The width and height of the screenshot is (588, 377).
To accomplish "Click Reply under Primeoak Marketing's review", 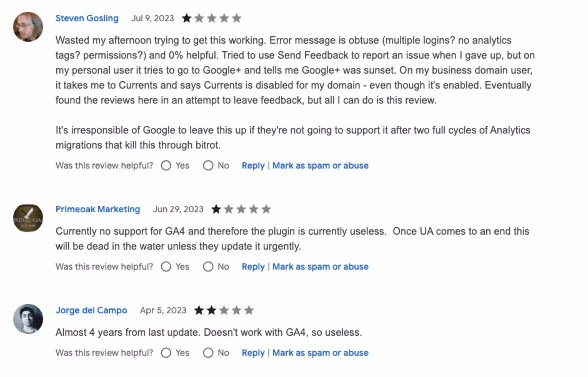I will point(253,267).
